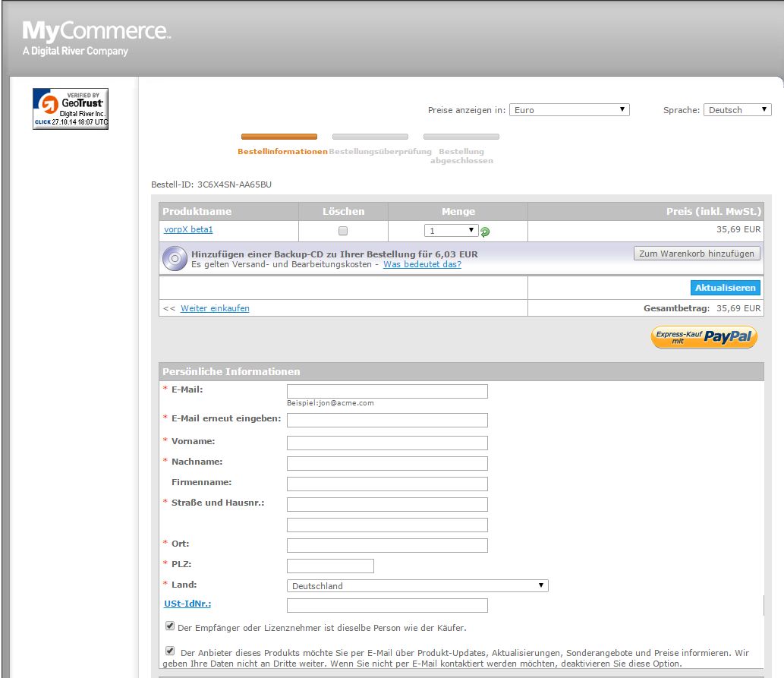Open the vorpX beta1 product link
Viewport: 784px width, 678px height.
point(188,229)
